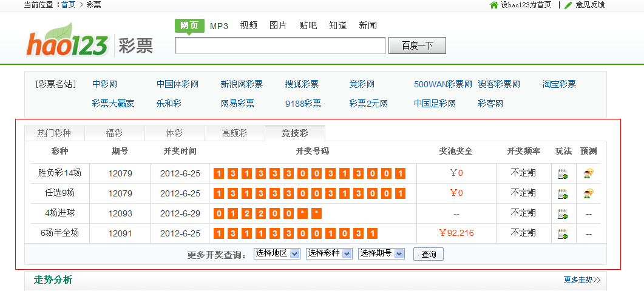Switch to the 高频彩 tab
The image size is (644, 291).
234,133
